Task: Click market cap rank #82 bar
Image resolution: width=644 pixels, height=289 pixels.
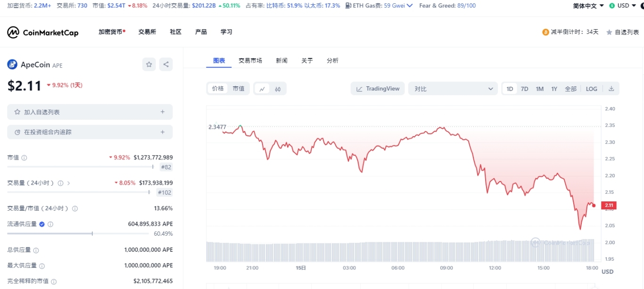Action: point(79,166)
